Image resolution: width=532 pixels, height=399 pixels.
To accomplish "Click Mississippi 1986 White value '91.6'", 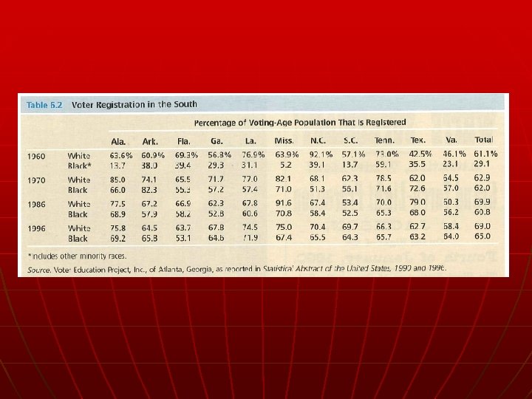I will coord(283,203).
